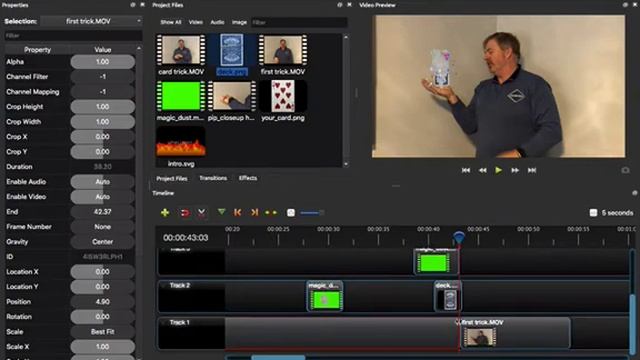Viewport: 640px width, 360px height.
Task: Click the Track 1 label
Action: [180, 322]
